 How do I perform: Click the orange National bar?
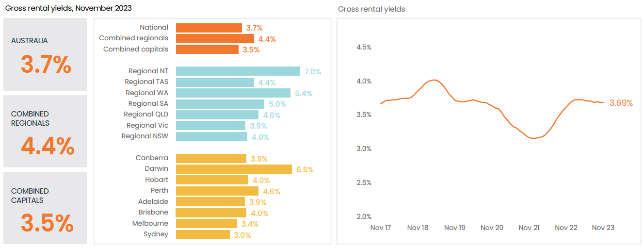click(209, 28)
